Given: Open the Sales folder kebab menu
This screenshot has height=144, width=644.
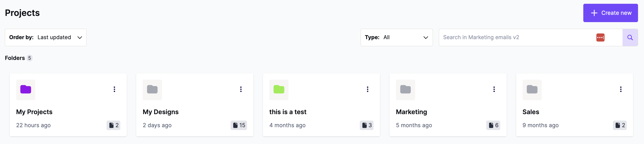Looking at the screenshot, I should coord(621,89).
